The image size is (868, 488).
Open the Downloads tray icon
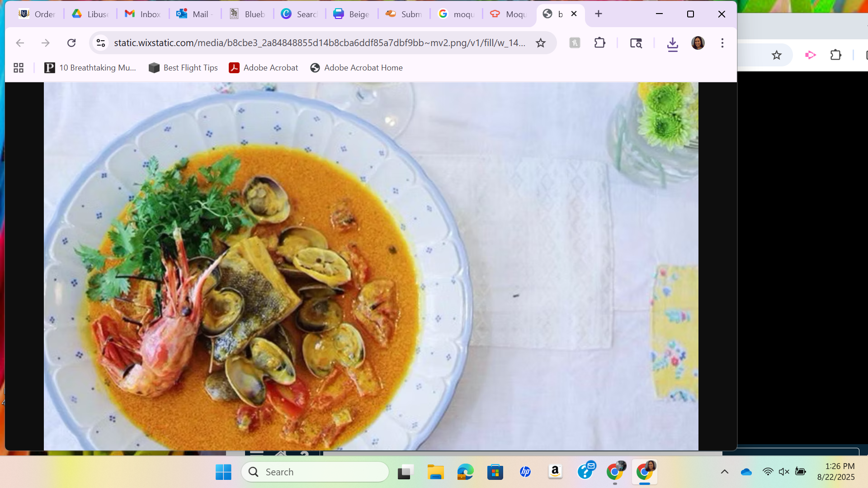672,43
